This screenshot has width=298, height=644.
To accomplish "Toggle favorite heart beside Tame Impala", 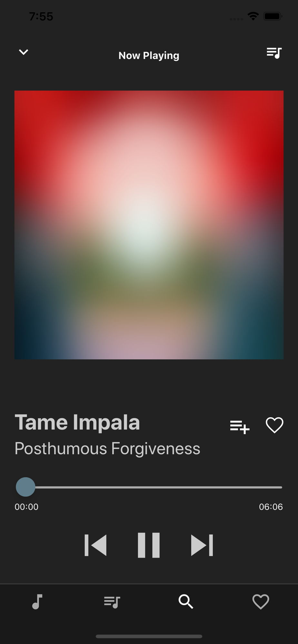I will click(x=274, y=425).
